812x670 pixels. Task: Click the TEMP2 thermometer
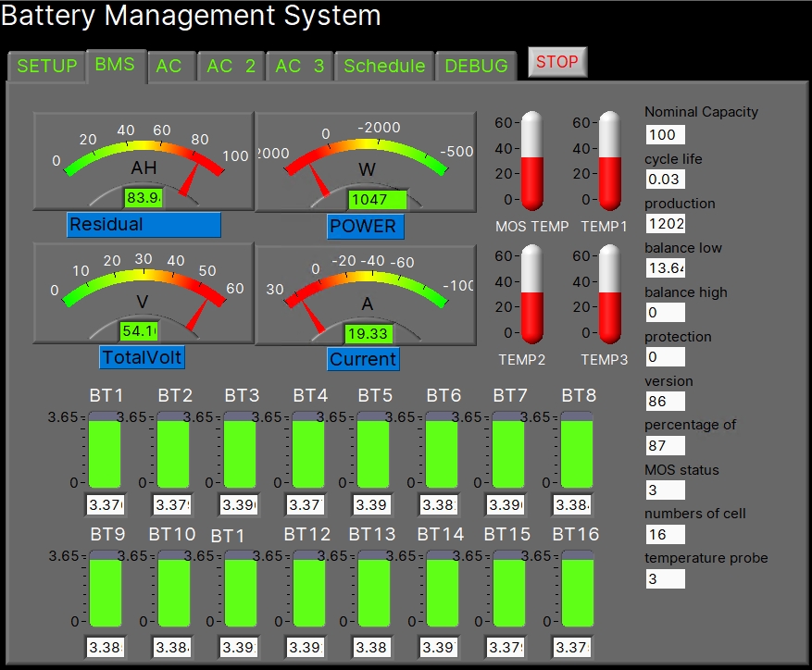[531, 294]
